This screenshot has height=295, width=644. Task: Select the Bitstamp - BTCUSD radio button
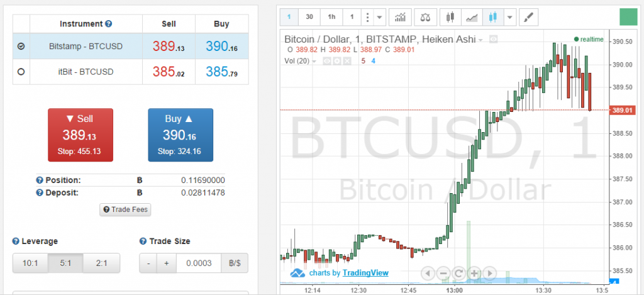pos(21,46)
